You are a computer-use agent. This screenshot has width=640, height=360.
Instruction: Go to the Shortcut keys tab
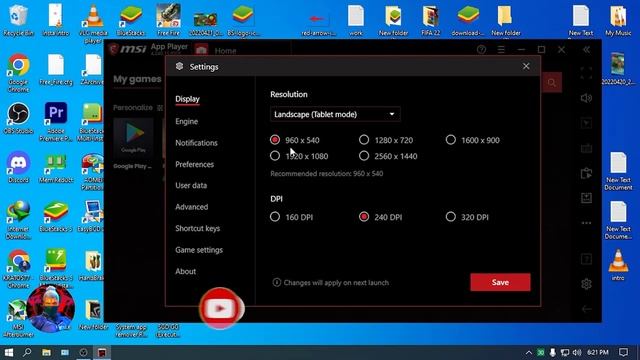(198, 228)
